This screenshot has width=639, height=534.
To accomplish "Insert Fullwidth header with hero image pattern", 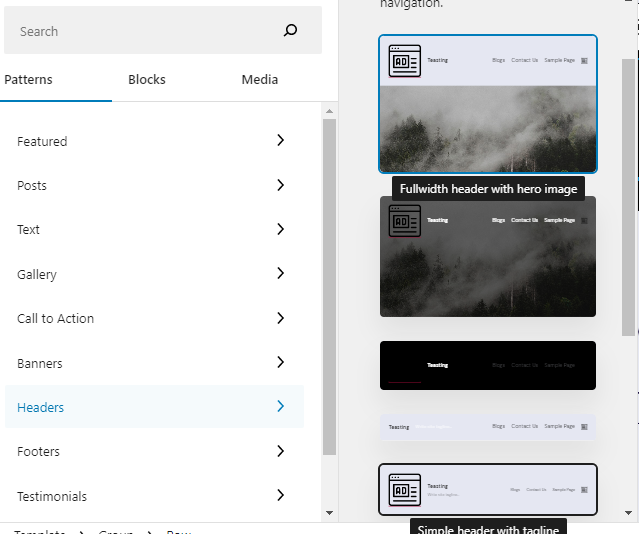I will tap(488, 104).
